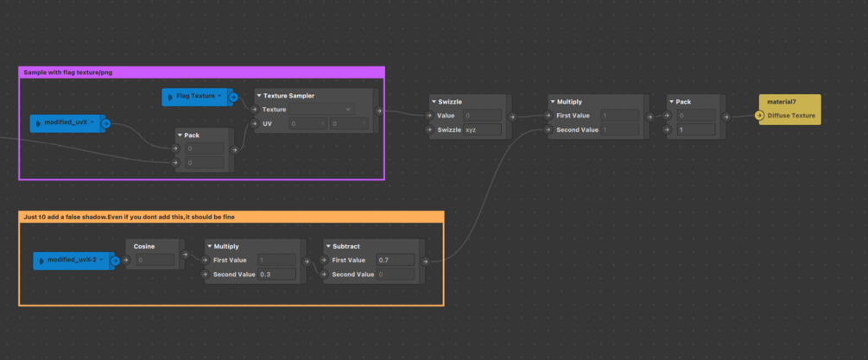Click the UV X field in Texture Sampler

pos(308,123)
